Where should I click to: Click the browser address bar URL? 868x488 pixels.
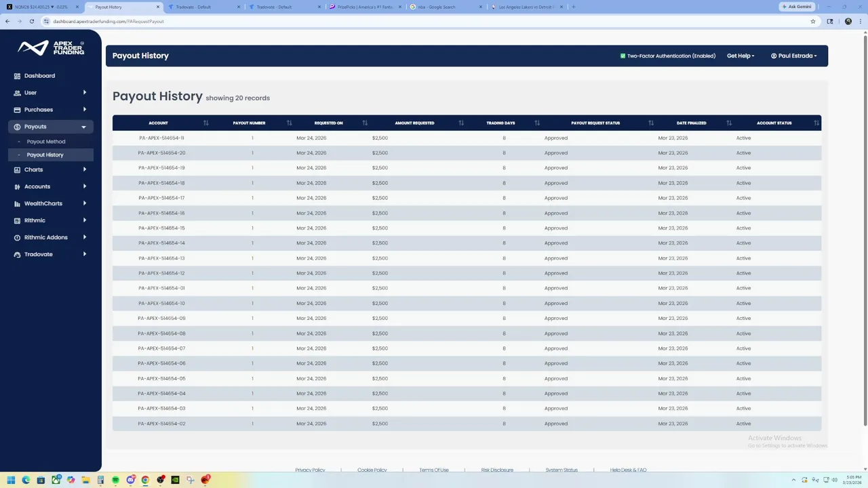(x=108, y=21)
